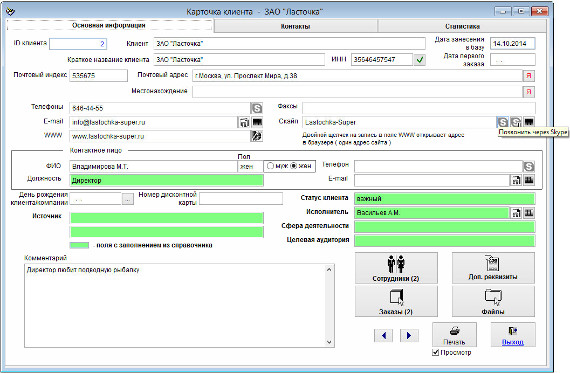Viewport: 570px width, 373px height.
Task: Click the Почтовый адрес field
Action: (x=357, y=76)
